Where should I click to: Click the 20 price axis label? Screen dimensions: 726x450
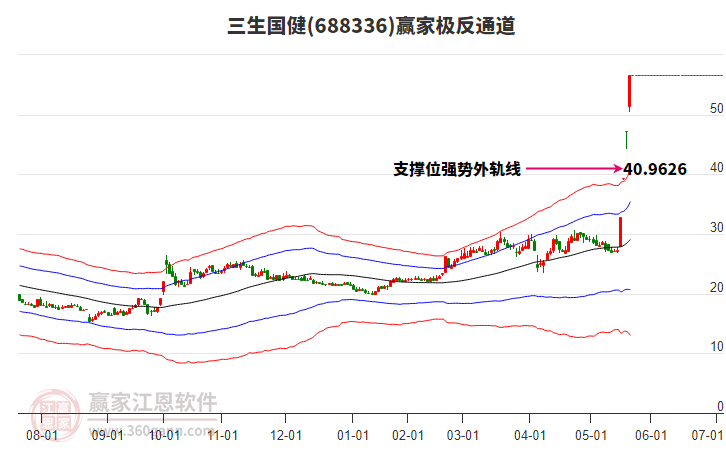[x=716, y=287]
